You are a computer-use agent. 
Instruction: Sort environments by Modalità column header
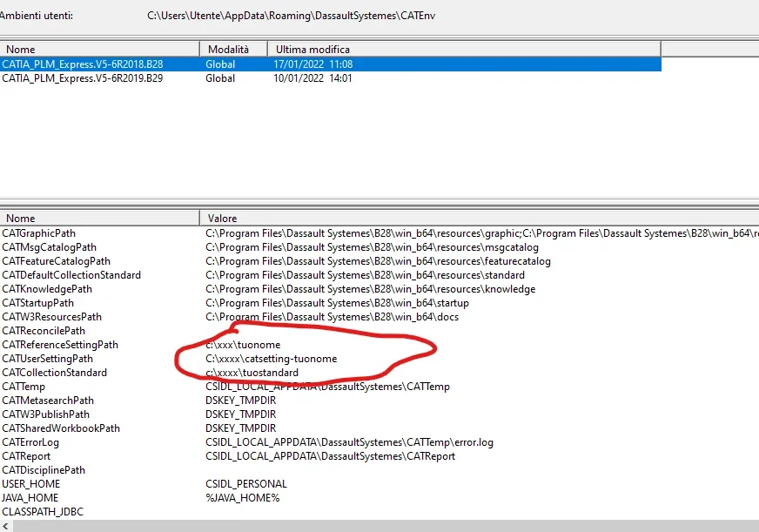(x=234, y=50)
